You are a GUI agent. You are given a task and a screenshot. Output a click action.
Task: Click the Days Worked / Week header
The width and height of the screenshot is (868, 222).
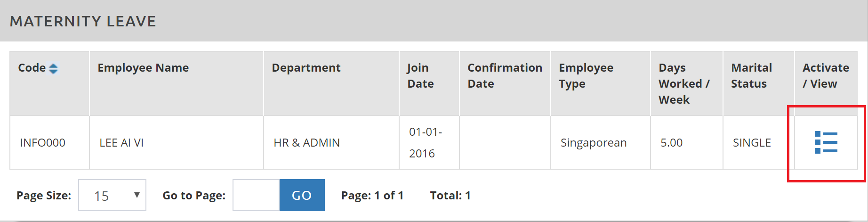[684, 83]
